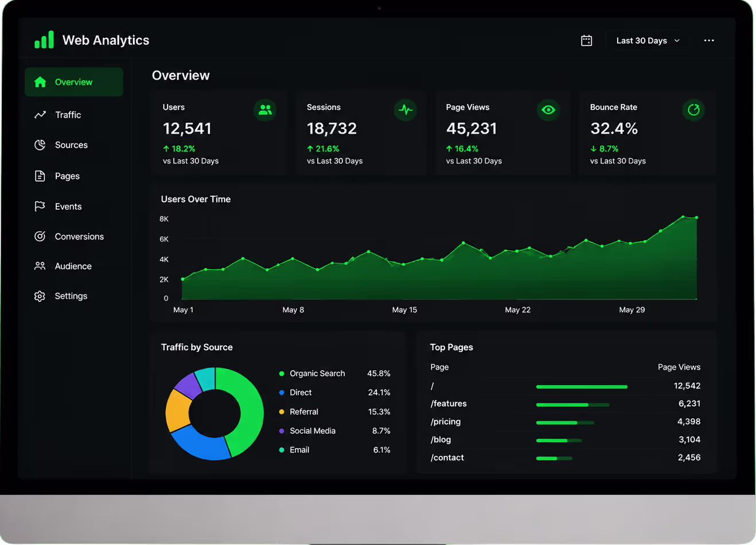Click the pie chart icon beside Sources
The image size is (756, 545).
pos(40,145)
